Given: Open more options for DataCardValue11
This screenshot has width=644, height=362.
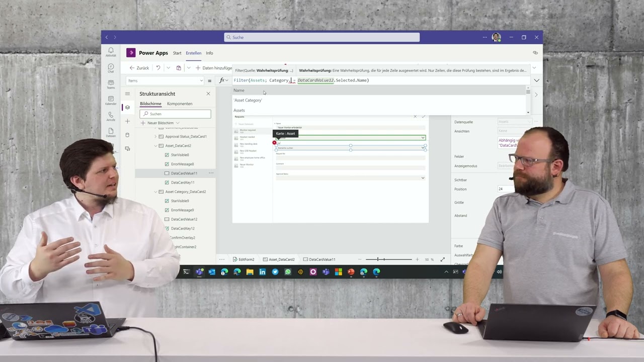Looking at the screenshot, I should pyautogui.click(x=211, y=173).
